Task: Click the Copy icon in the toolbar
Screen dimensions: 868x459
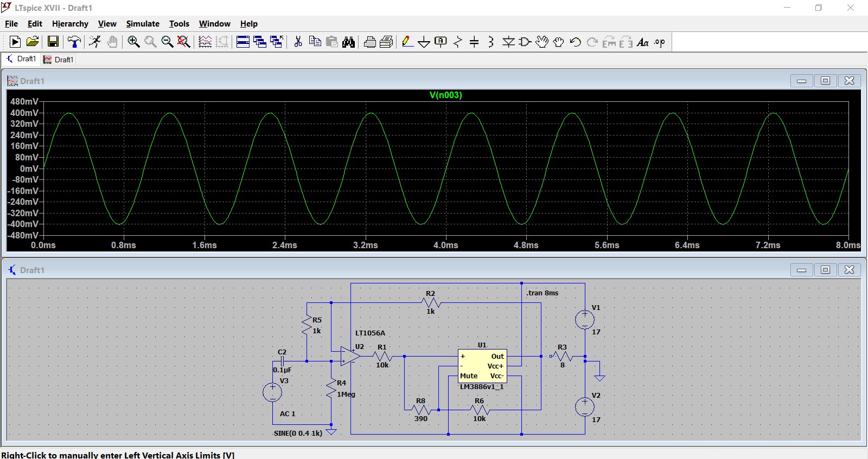Action: [315, 42]
